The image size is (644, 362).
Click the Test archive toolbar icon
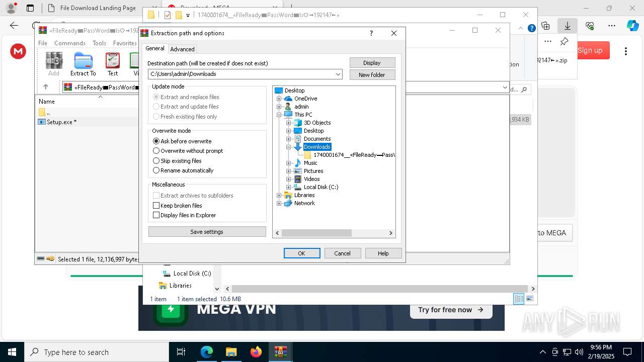tap(113, 64)
